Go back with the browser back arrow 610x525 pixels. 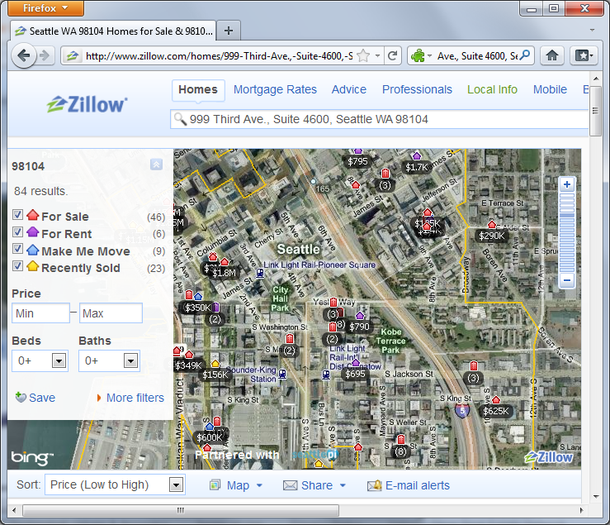[24, 56]
